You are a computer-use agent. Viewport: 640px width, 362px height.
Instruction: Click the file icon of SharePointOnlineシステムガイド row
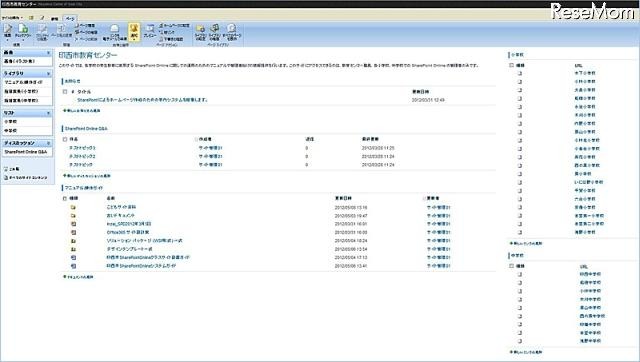tap(73, 266)
